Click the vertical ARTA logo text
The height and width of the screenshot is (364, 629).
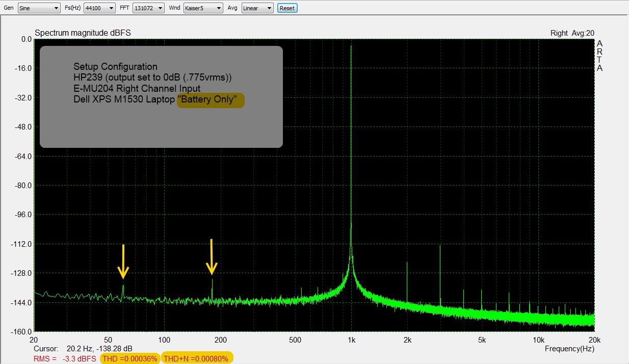pyautogui.click(x=600, y=56)
